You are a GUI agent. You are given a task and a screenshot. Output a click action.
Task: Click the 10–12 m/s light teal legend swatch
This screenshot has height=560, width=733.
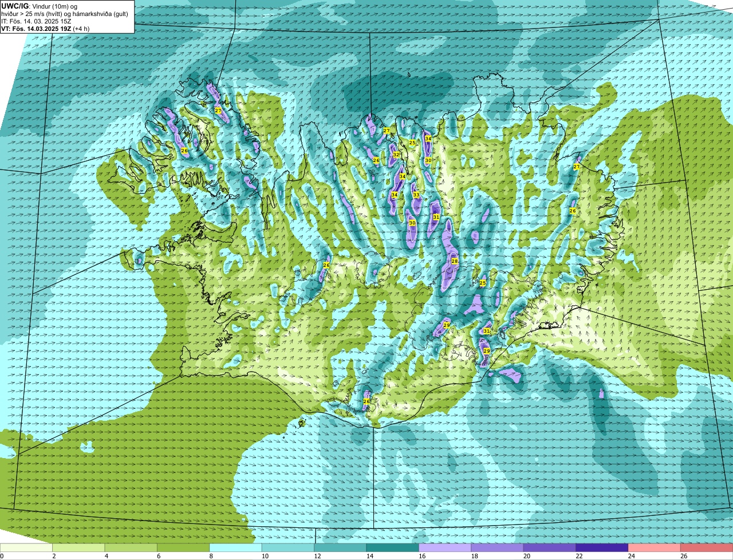(288, 548)
